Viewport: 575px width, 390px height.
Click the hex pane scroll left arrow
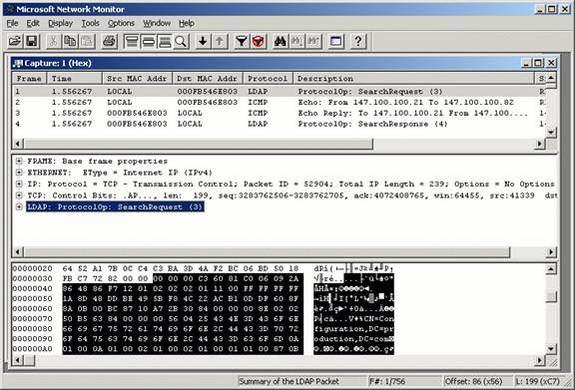point(17,360)
